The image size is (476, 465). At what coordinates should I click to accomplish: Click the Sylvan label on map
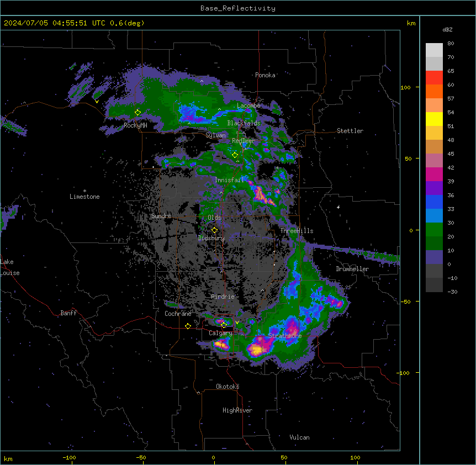[x=215, y=135]
